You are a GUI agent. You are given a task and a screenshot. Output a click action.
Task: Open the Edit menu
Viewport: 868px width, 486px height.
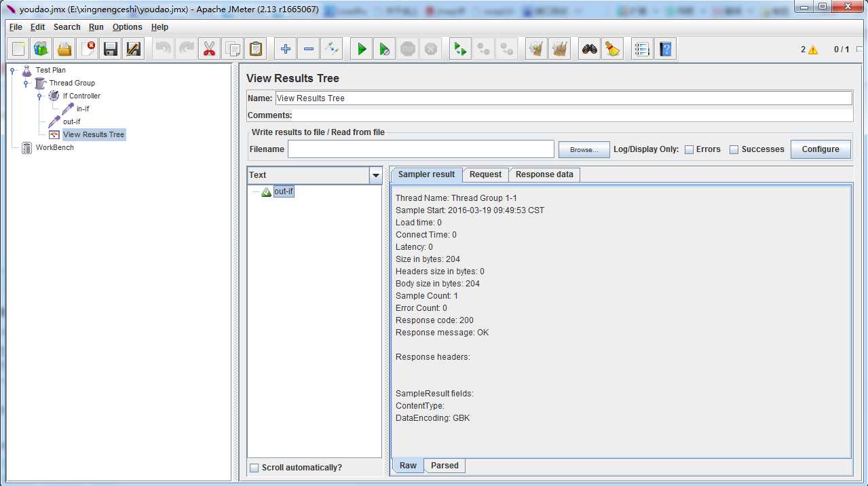tap(37, 27)
